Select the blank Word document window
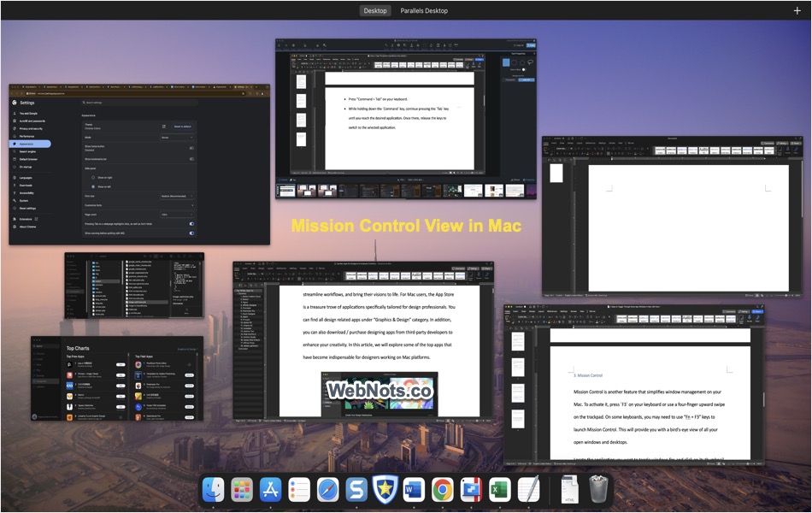This screenshot has height=513, width=812. (672, 216)
